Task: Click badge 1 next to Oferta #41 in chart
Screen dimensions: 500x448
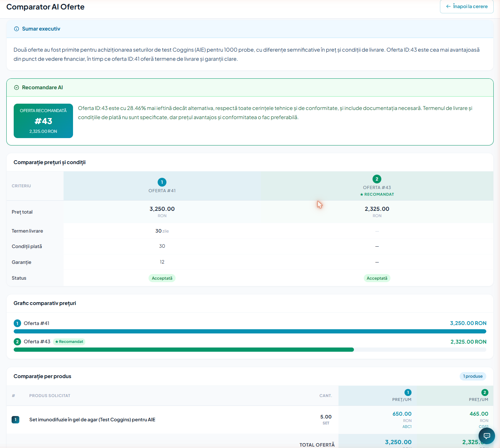Action: tap(17, 323)
